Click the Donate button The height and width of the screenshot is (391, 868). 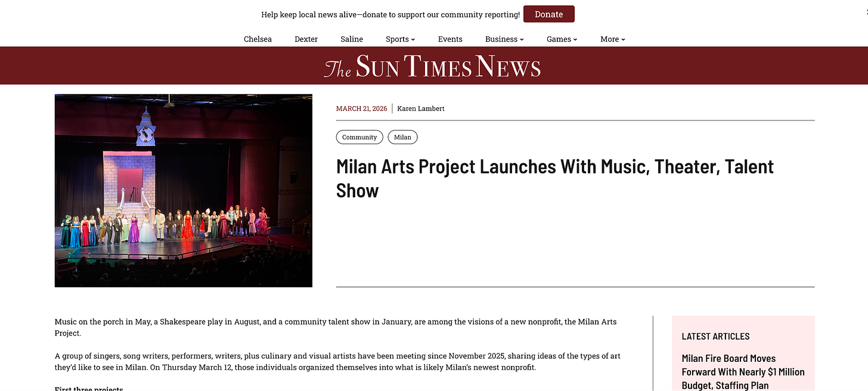point(548,14)
